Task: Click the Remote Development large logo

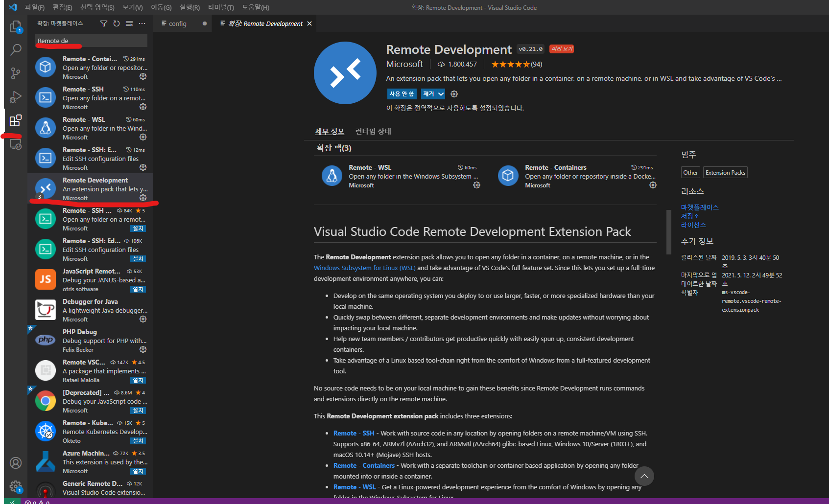Action: pos(345,73)
